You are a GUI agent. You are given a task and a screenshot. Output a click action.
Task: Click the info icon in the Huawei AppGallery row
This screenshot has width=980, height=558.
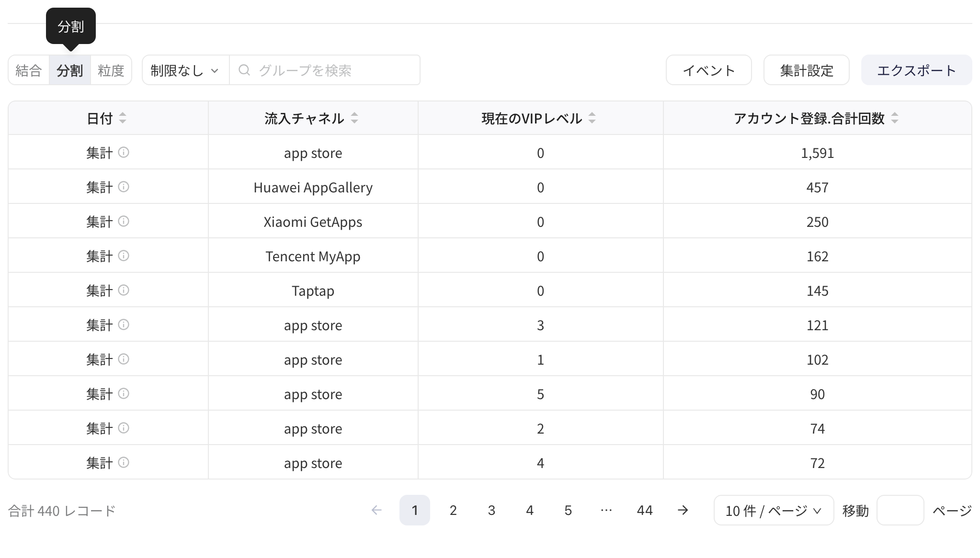coord(124,187)
